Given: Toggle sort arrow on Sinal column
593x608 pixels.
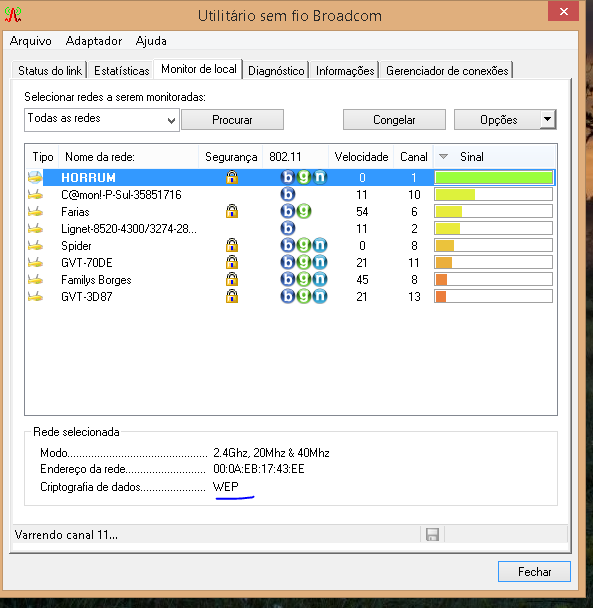Looking at the screenshot, I should click(443, 157).
